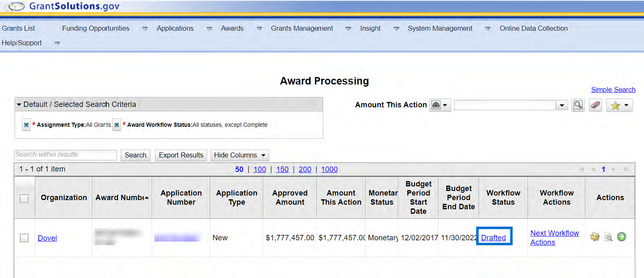Click the Search within results field
The height and width of the screenshot is (278, 644).
coord(65,155)
